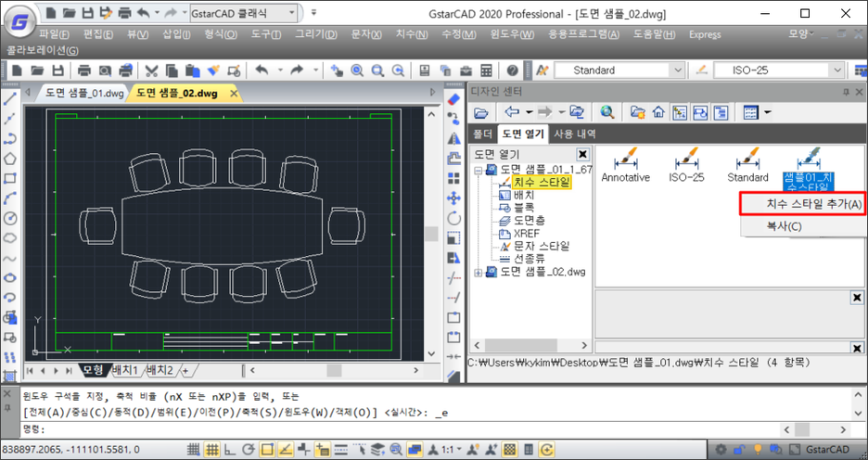Toggle tree view in Design Center toolbar
This screenshot has width=868, height=460.
point(680,112)
